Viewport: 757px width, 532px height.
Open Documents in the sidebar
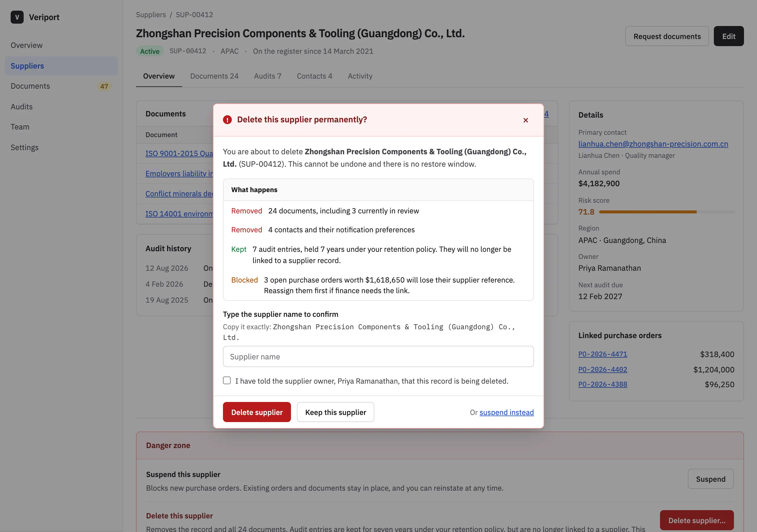tap(61, 86)
